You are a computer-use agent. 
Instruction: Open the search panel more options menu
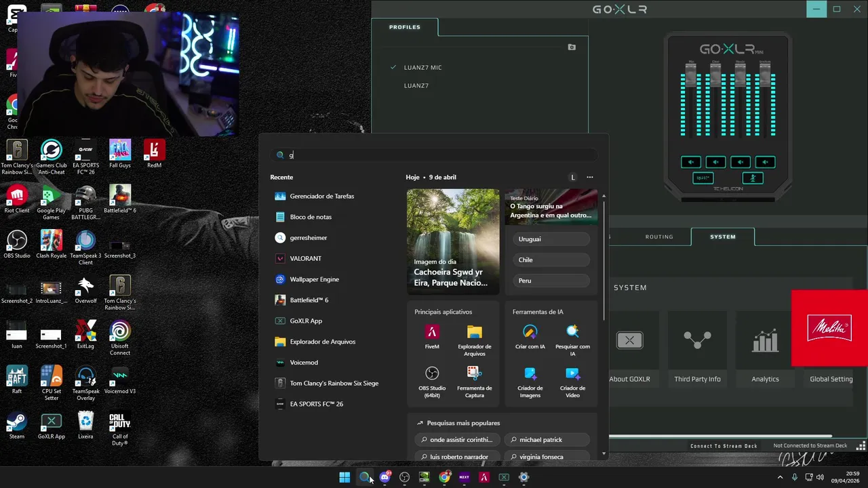click(x=589, y=177)
